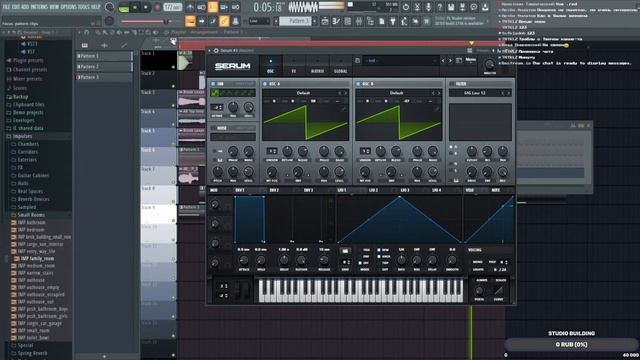Click the ENV 1 ATTACK knob

(244, 260)
